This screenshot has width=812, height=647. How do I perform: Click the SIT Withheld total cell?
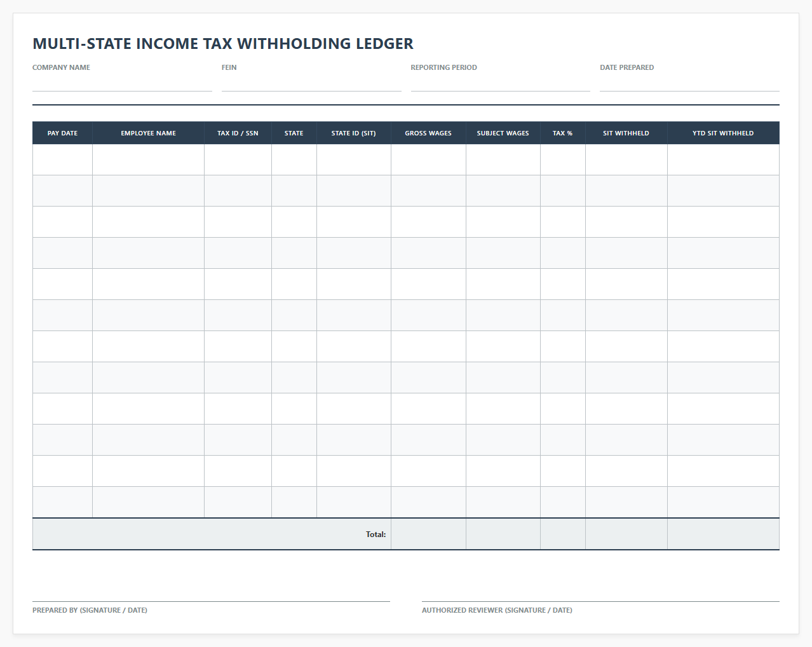[626, 534]
